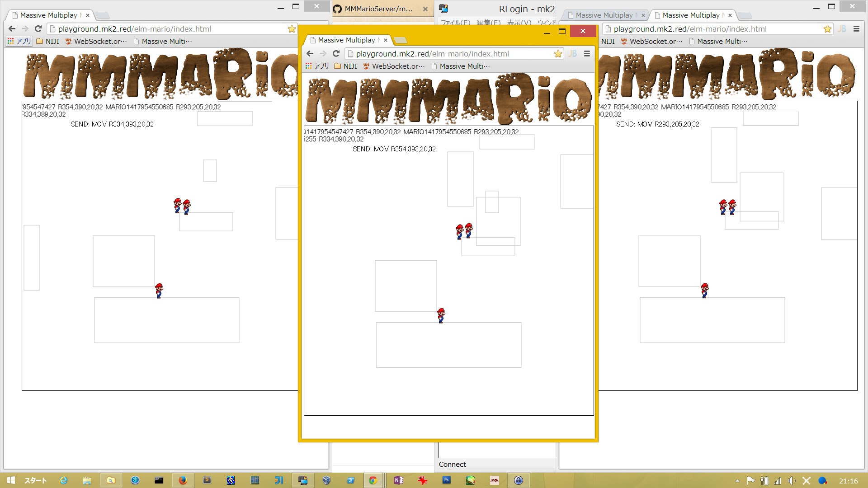
Task: Select the second Massive Multiplay tab in the right window
Action: pyautogui.click(x=691, y=15)
